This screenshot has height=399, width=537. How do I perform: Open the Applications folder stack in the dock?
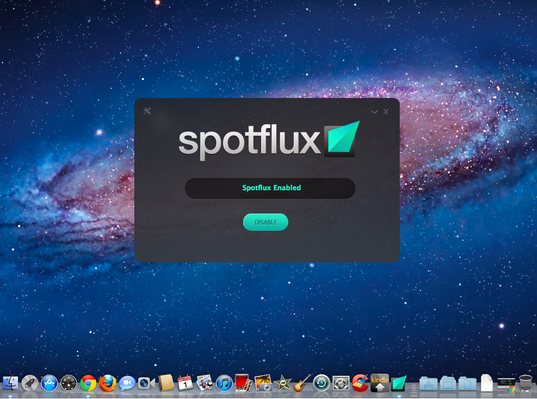pyautogui.click(x=428, y=384)
